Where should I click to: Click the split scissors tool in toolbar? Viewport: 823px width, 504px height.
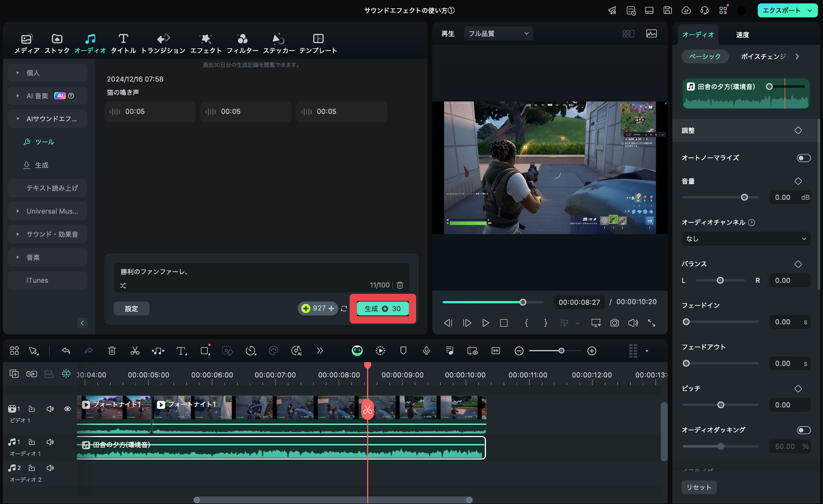135,350
